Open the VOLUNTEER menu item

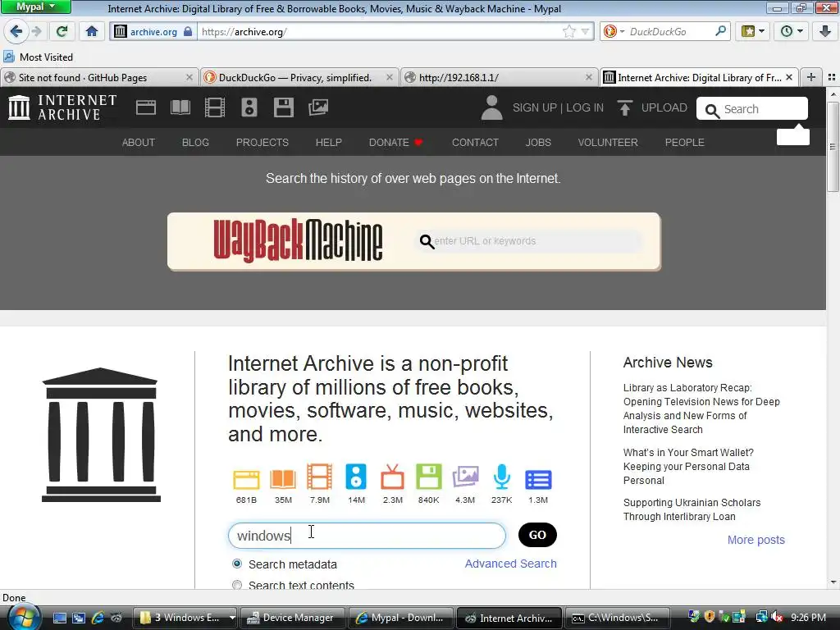point(608,143)
